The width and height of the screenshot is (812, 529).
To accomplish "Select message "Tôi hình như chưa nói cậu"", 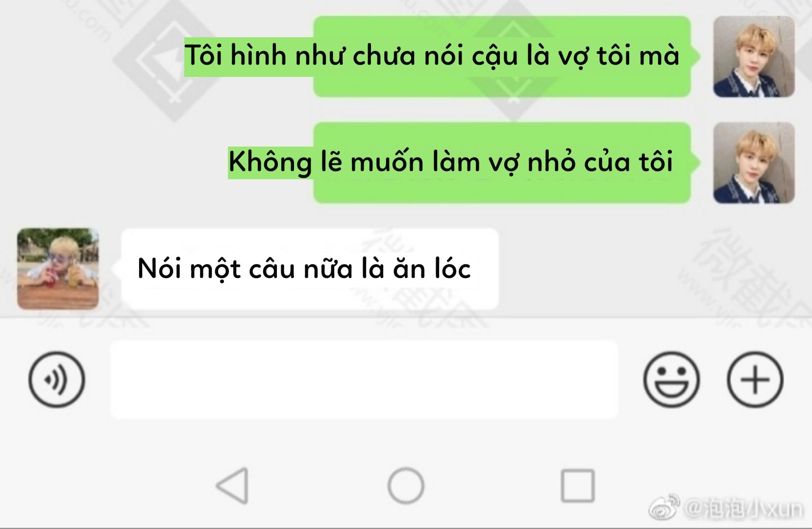I will [432, 55].
